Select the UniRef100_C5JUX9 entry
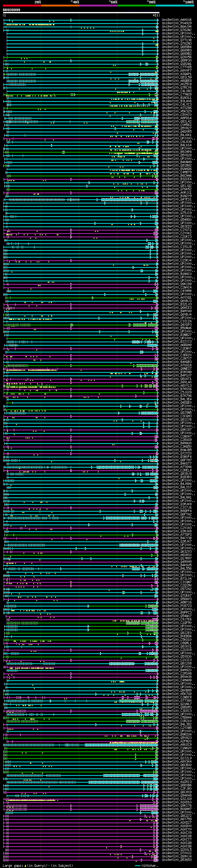The image size is (197, 868). coord(177,393)
